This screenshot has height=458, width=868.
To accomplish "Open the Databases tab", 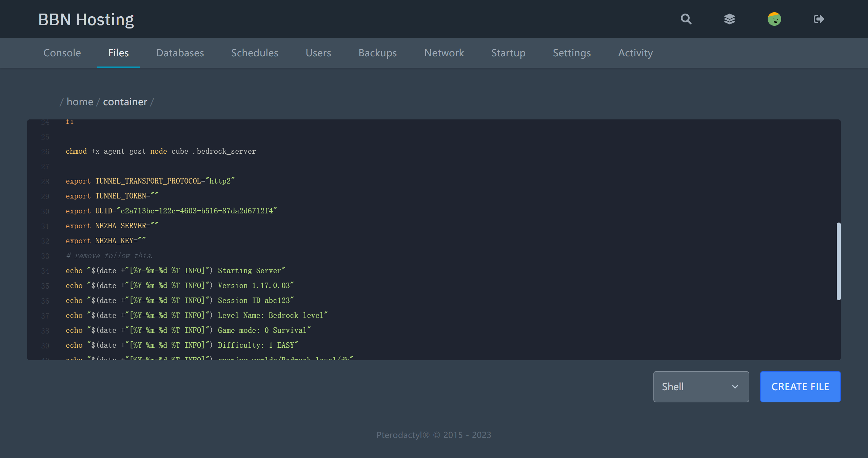I will (180, 53).
